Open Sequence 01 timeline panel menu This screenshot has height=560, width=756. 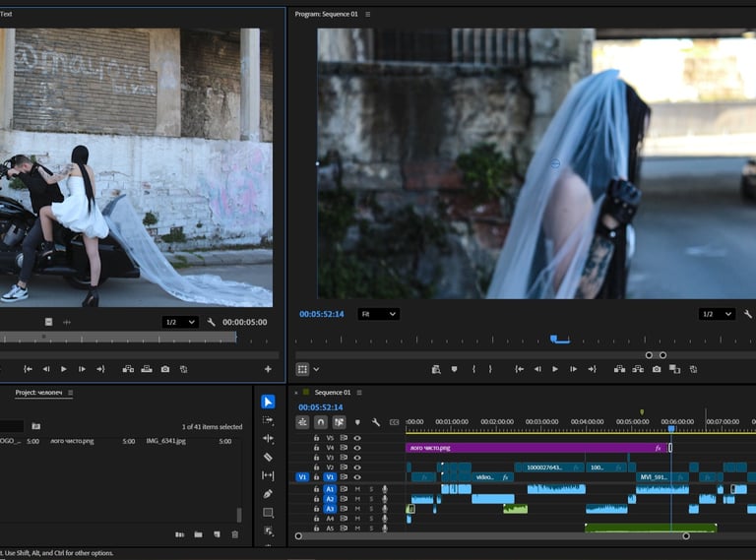[x=359, y=393]
